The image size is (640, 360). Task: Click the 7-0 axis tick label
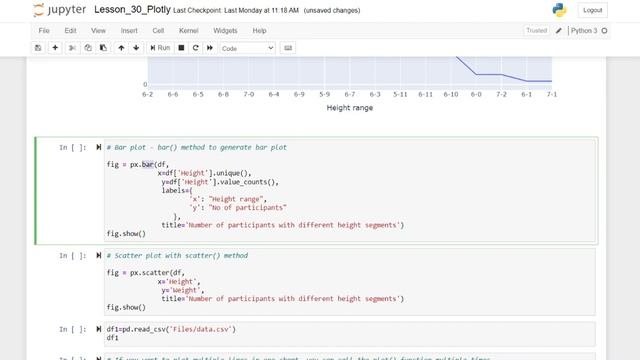[249, 94]
